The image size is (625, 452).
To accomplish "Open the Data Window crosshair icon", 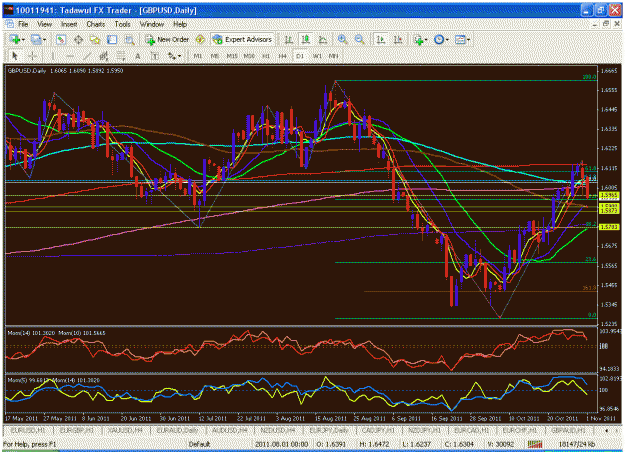I will point(78,39).
